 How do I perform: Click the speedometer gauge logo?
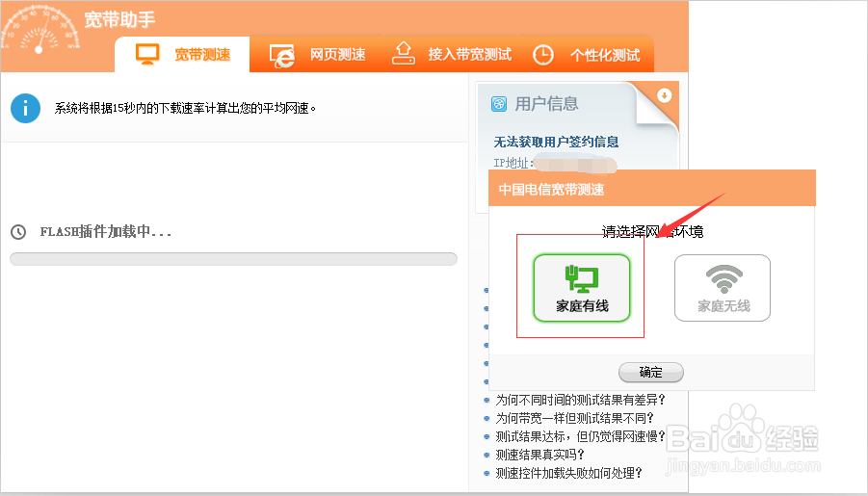point(39,29)
